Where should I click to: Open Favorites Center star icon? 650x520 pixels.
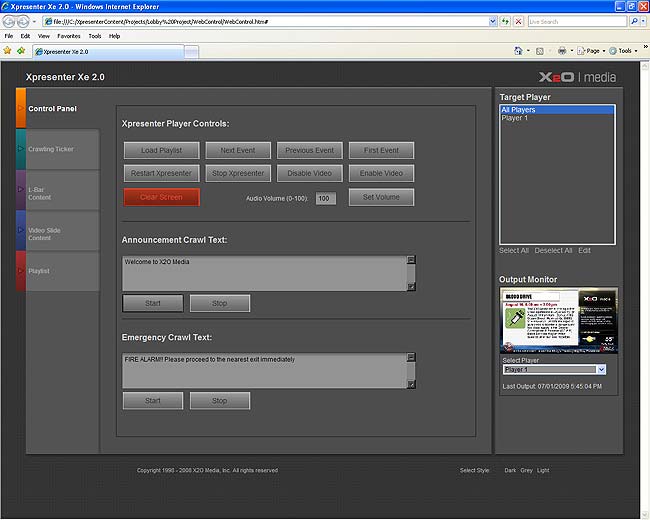tap(8, 50)
